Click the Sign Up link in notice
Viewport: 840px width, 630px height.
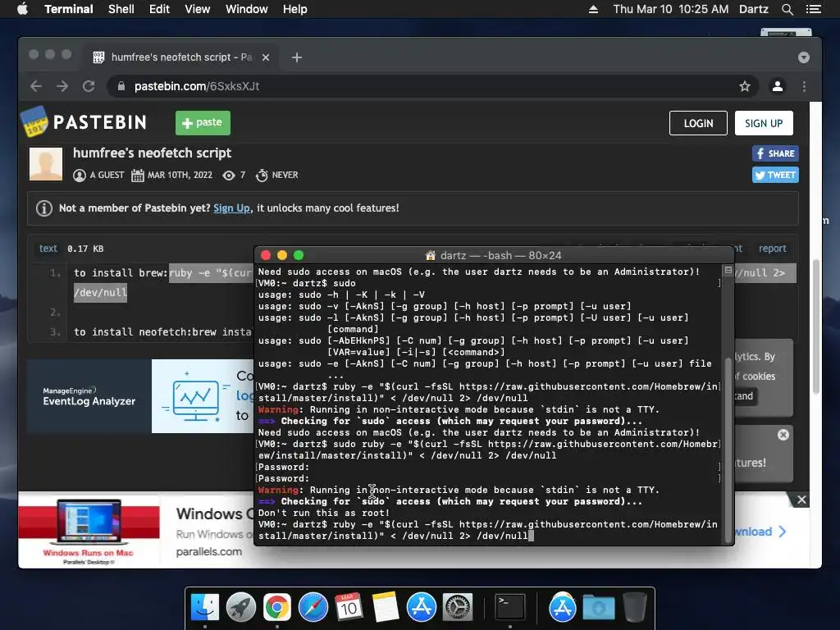click(231, 208)
